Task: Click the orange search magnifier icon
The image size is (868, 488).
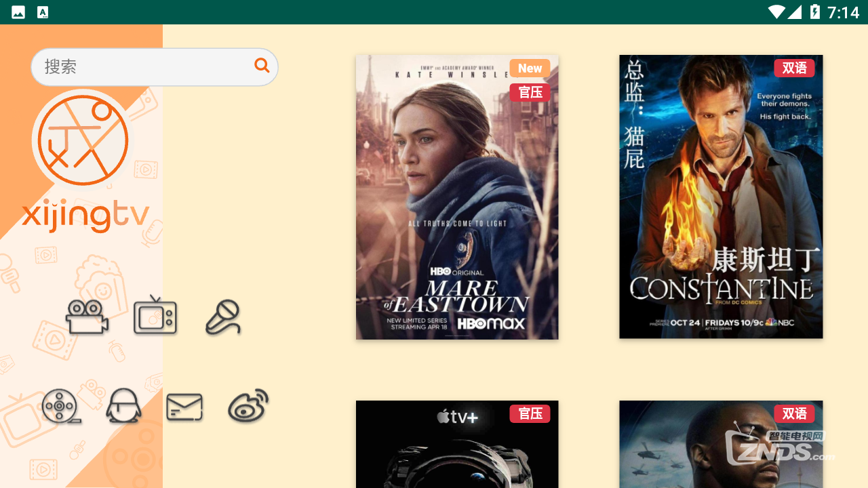Action: coord(262,66)
